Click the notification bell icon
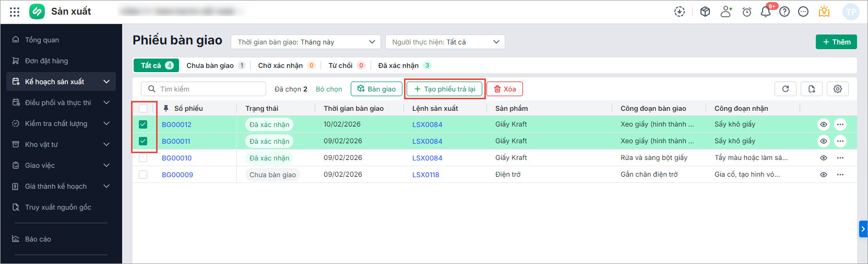Image resolution: width=868 pixels, height=264 pixels. pos(765,12)
